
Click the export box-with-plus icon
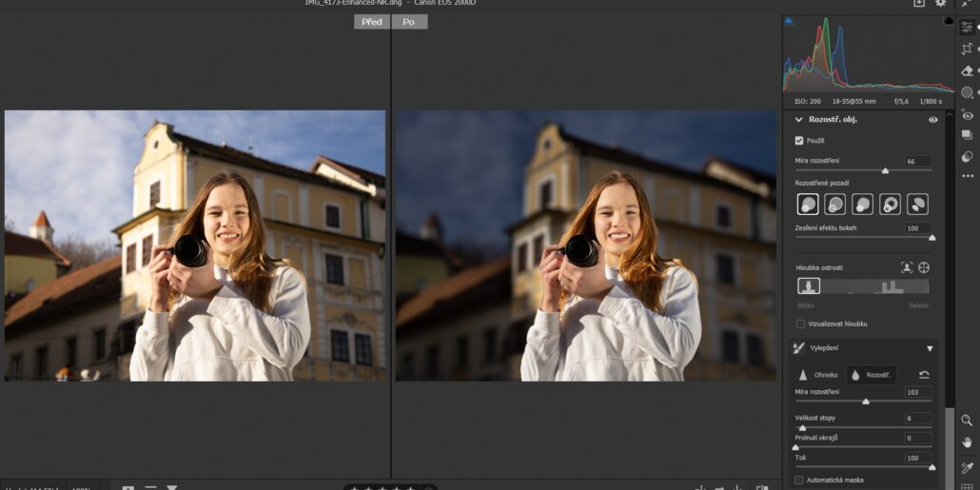click(x=919, y=3)
